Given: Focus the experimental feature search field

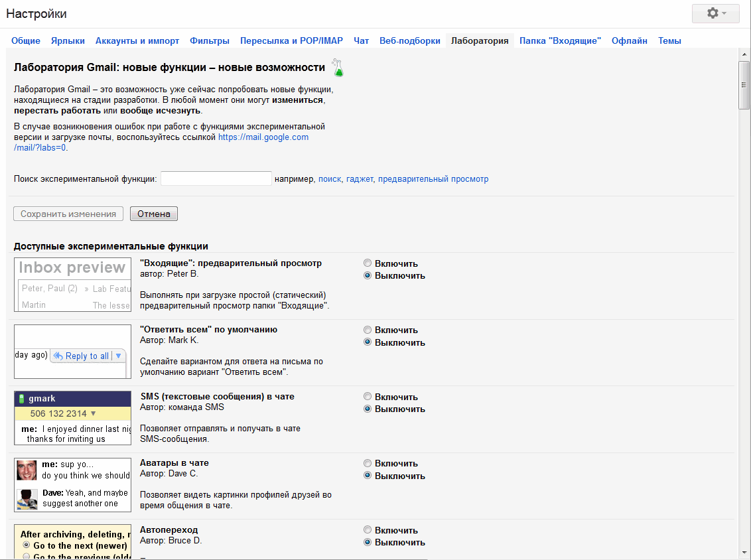Looking at the screenshot, I should point(216,178).
